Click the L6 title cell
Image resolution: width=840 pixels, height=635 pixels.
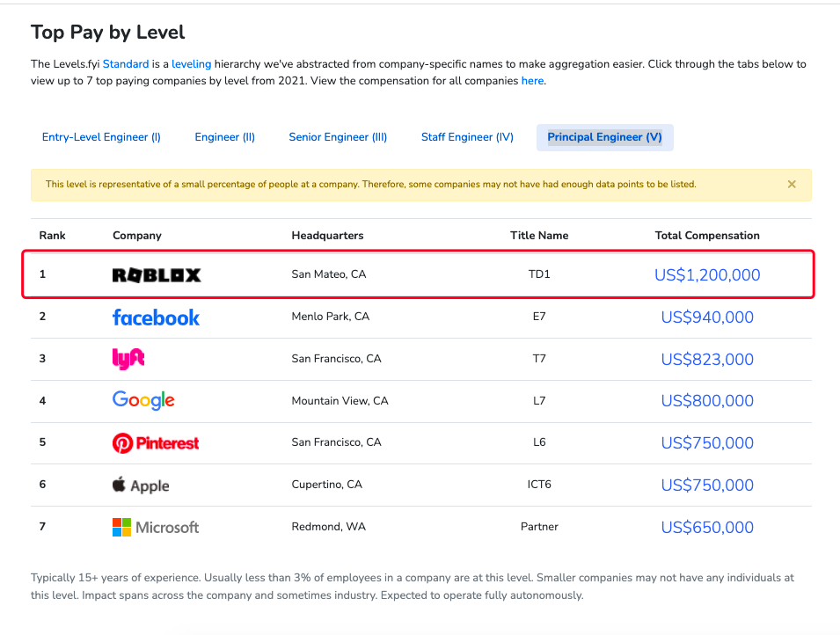(x=539, y=442)
